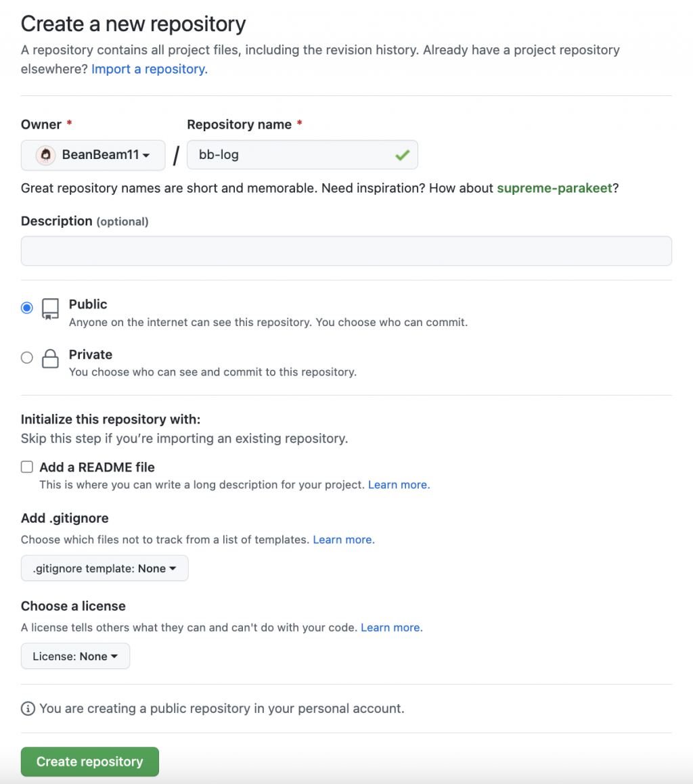
Task: Click Learn more link under Add .gitignore
Action: coord(343,540)
